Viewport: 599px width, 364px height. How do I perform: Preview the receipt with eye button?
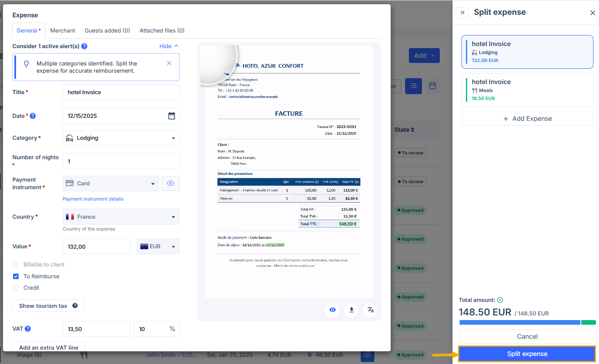pyautogui.click(x=332, y=310)
